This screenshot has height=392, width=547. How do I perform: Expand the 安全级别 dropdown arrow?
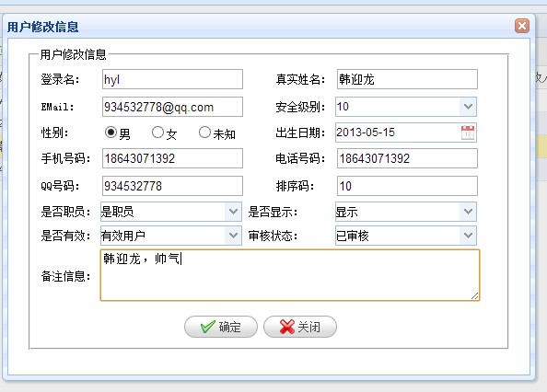pos(468,106)
